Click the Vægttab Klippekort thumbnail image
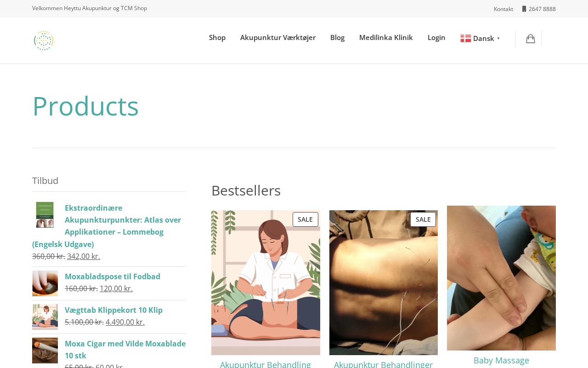The height and width of the screenshot is (368, 588). [x=45, y=317]
